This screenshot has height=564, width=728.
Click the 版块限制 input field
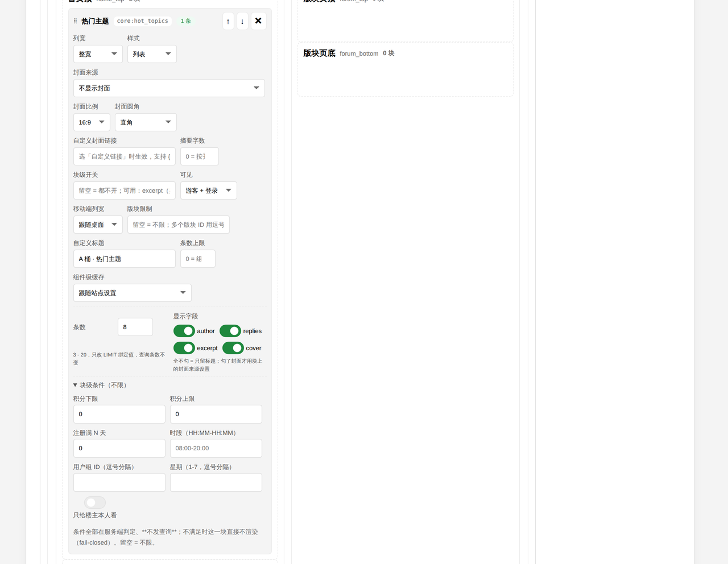click(179, 225)
